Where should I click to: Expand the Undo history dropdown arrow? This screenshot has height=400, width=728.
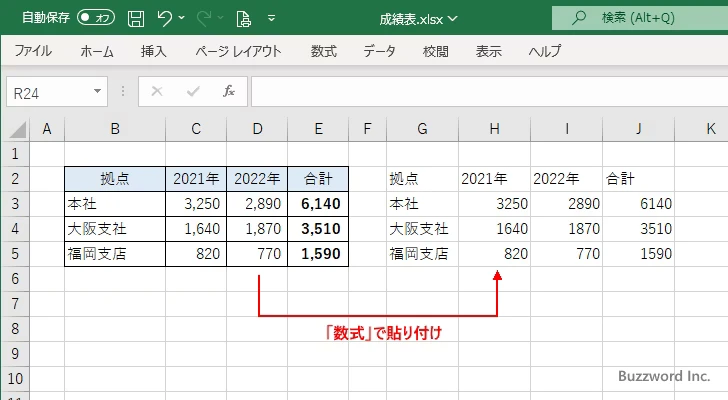click(184, 17)
